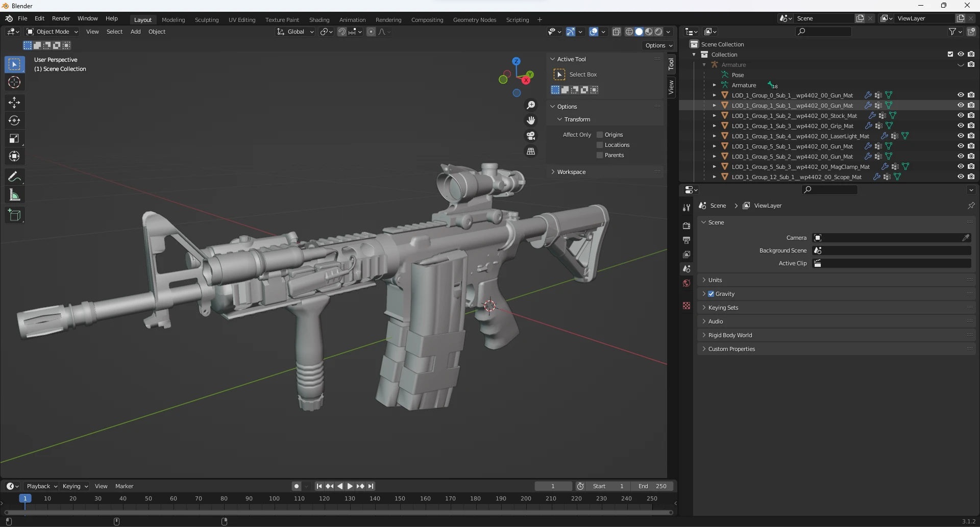Click the End frame field
This screenshot has height=527, width=980.
[x=652, y=486]
